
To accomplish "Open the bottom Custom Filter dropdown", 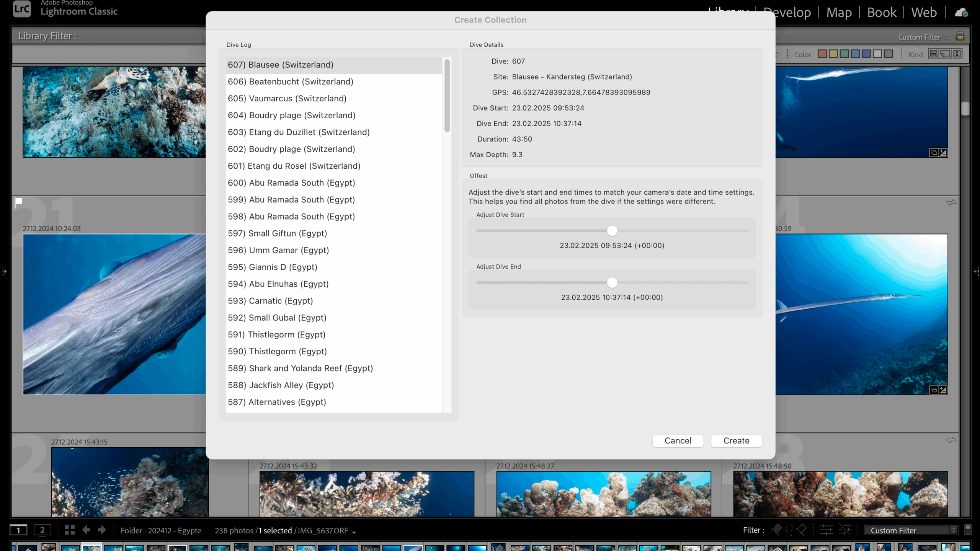I will click(x=911, y=530).
